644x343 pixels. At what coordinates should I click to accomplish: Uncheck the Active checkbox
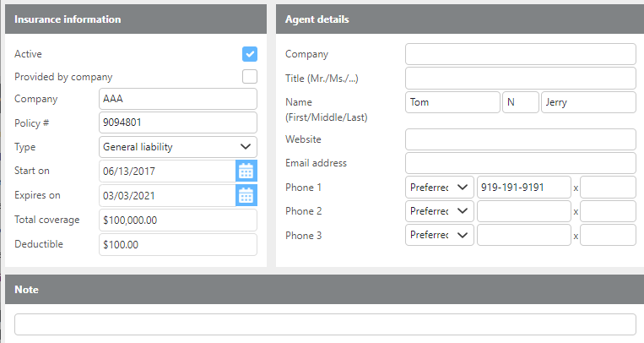coord(250,54)
